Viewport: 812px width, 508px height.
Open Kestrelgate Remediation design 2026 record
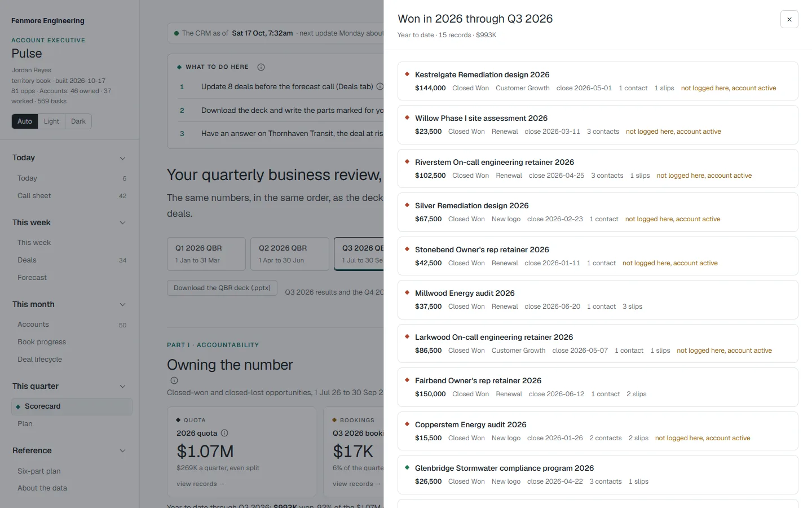598,81
